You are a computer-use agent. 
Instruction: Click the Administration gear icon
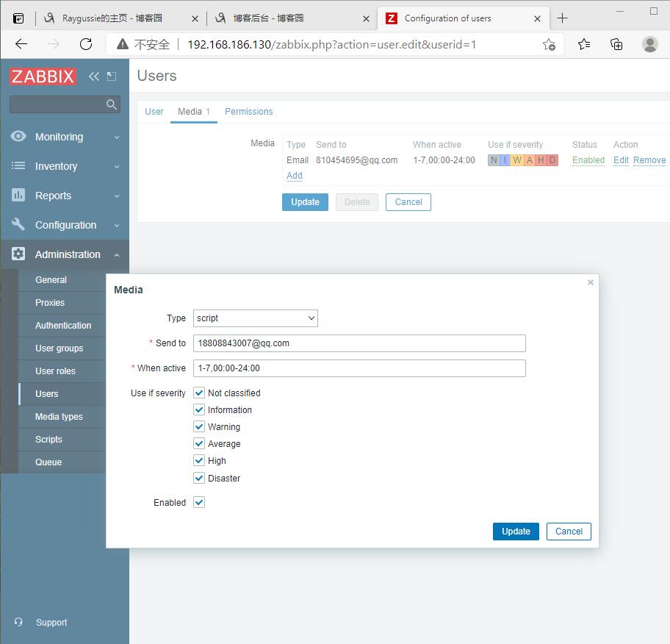(x=18, y=254)
